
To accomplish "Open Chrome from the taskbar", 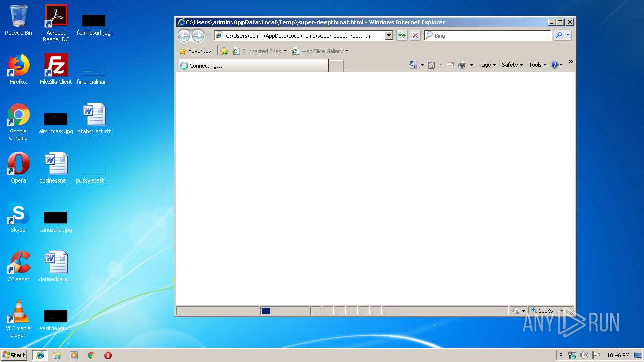I will (x=91, y=355).
